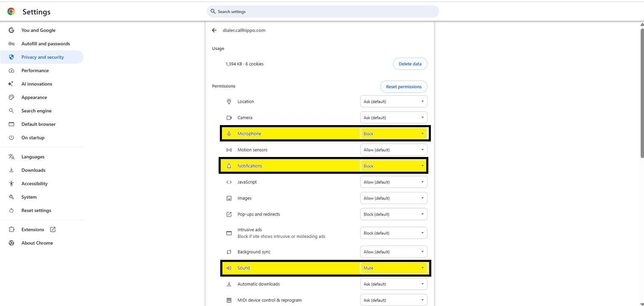The image size is (644, 306).
Task: Open the Location permission dropdown
Action: (x=393, y=102)
